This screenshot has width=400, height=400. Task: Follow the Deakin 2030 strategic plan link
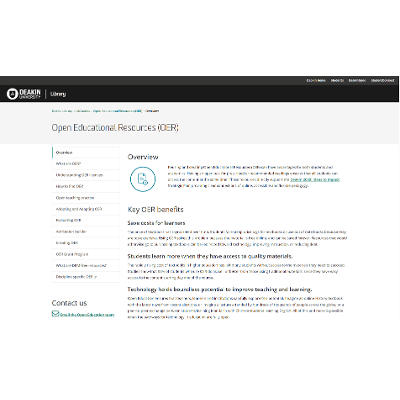point(315,180)
